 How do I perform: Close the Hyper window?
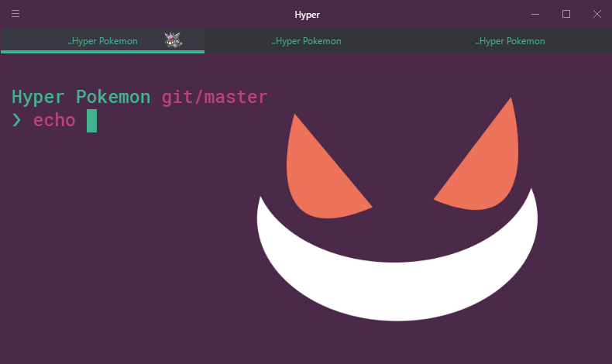597,14
